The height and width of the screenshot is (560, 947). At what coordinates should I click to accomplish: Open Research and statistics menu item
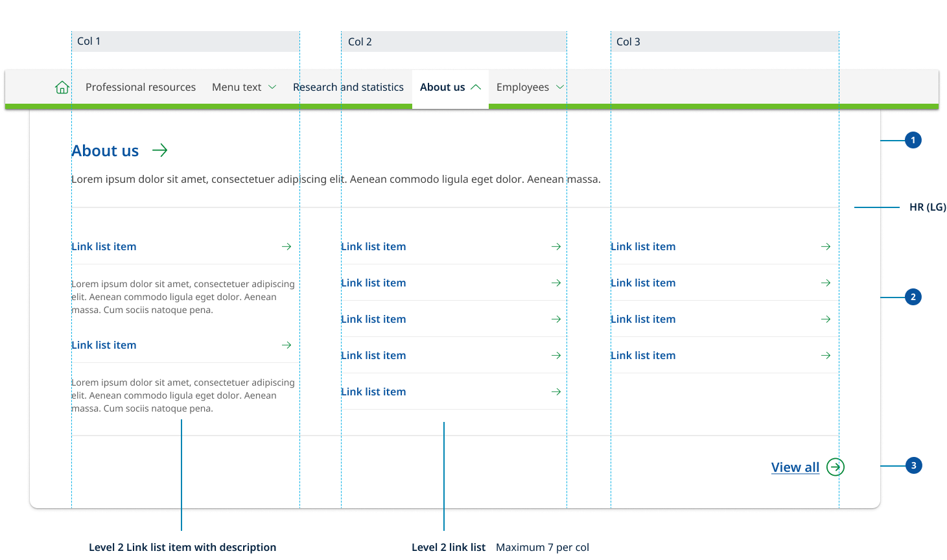pyautogui.click(x=348, y=87)
